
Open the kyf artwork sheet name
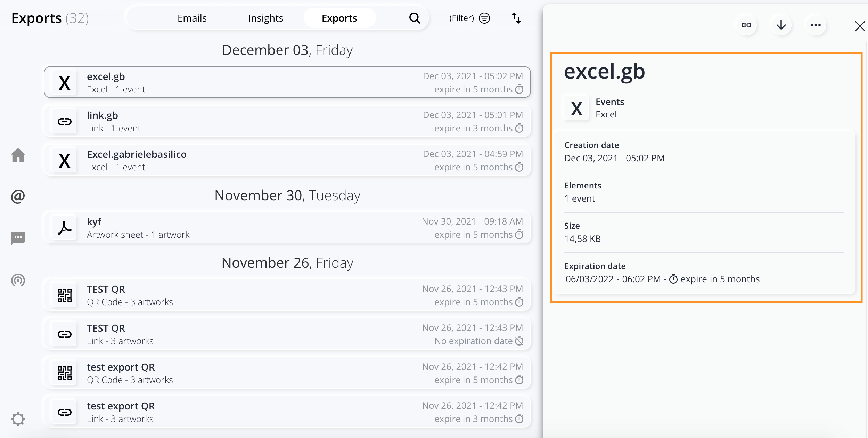pos(94,222)
